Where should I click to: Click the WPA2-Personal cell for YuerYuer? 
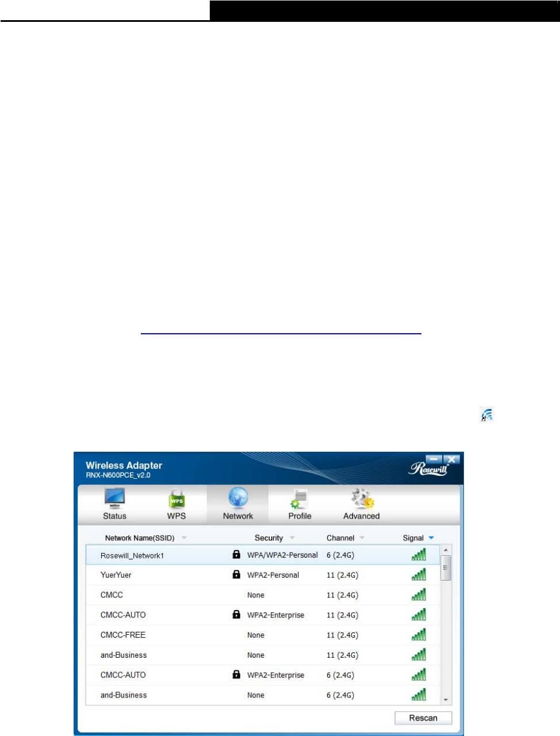273,575
